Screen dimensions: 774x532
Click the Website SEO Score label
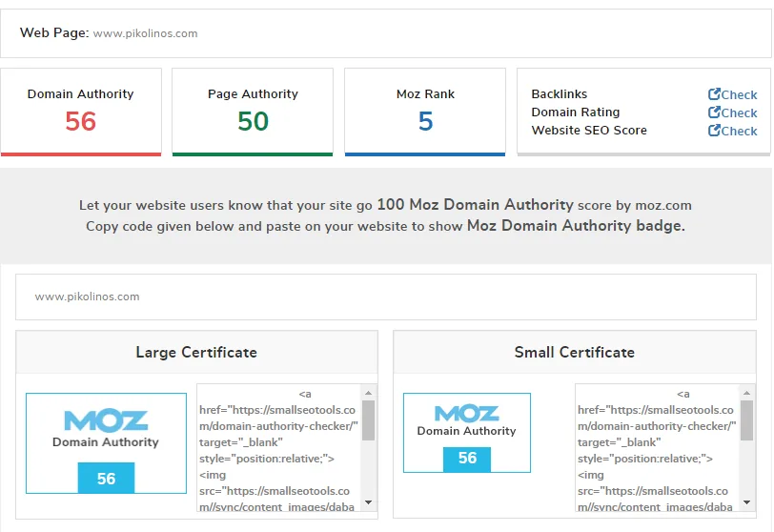click(x=589, y=131)
